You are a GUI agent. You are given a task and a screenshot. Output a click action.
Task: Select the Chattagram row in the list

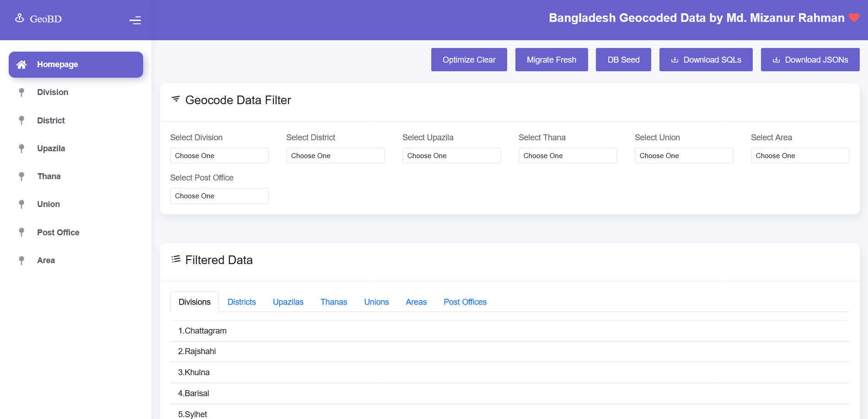(x=202, y=330)
